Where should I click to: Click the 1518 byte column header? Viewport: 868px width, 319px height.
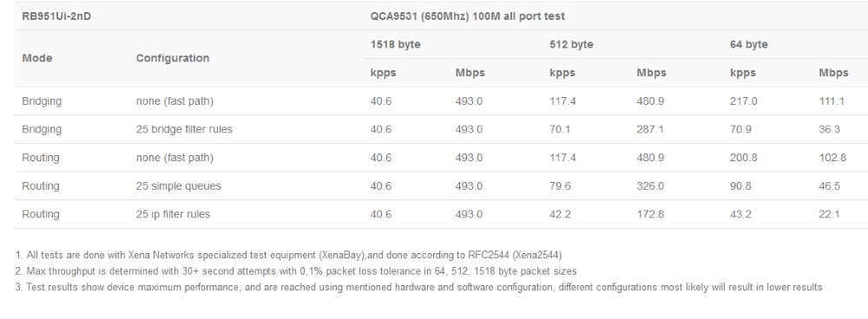[395, 44]
